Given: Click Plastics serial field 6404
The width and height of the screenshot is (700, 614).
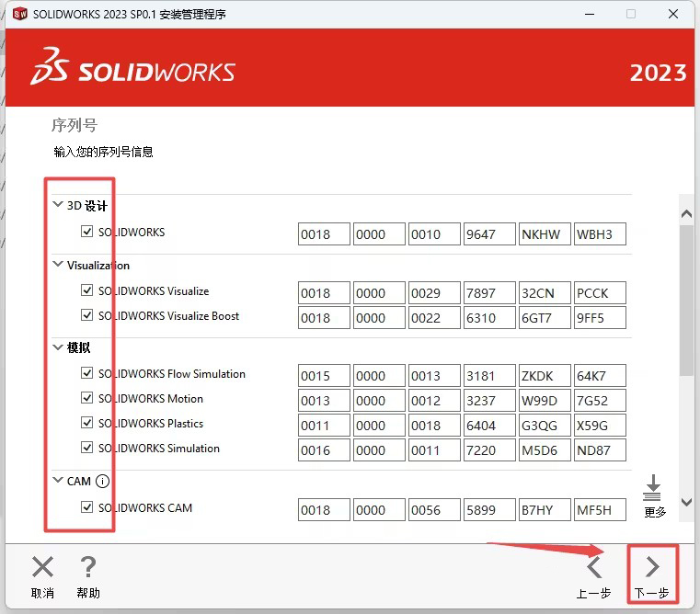Looking at the screenshot, I should click(x=489, y=426).
